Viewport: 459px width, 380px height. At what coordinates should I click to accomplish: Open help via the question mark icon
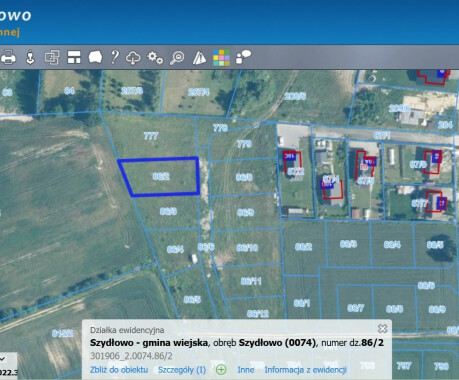pyautogui.click(x=115, y=57)
